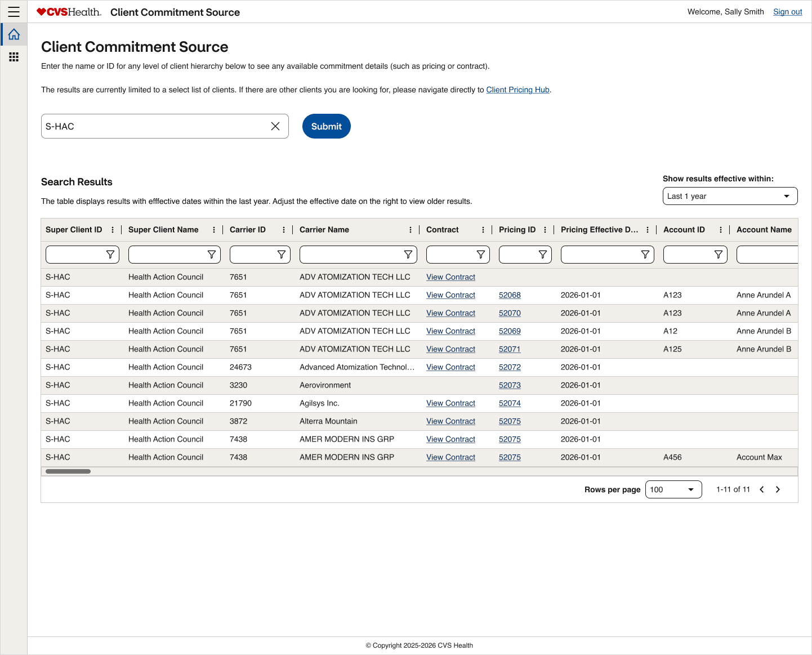Open Carrier Name column options menu

point(411,230)
